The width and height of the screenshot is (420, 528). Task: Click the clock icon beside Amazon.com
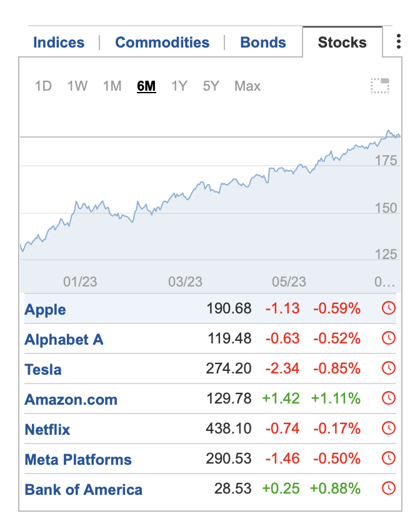pyautogui.click(x=389, y=399)
